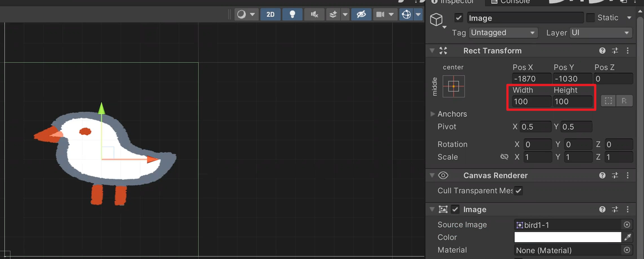Image resolution: width=644 pixels, height=259 pixels.
Task: Toggle the gizmos globe icon
Action: pyautogui.click(x=406, y=15)
